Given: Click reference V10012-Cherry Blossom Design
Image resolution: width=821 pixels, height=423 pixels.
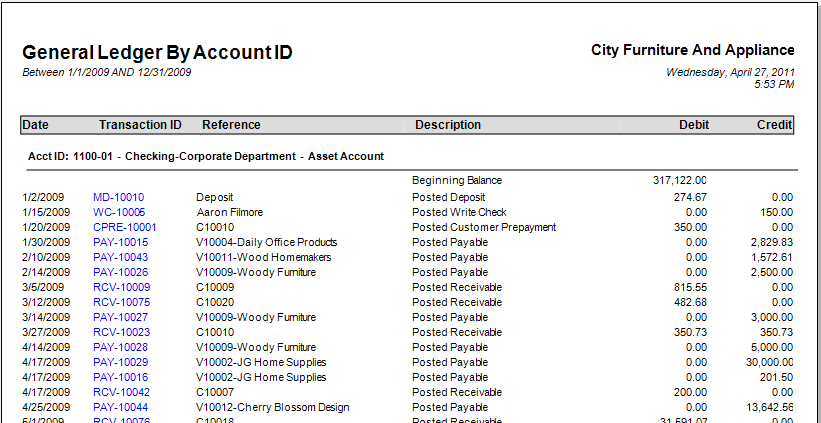Looking at the screenshot, I should [273, 407].
